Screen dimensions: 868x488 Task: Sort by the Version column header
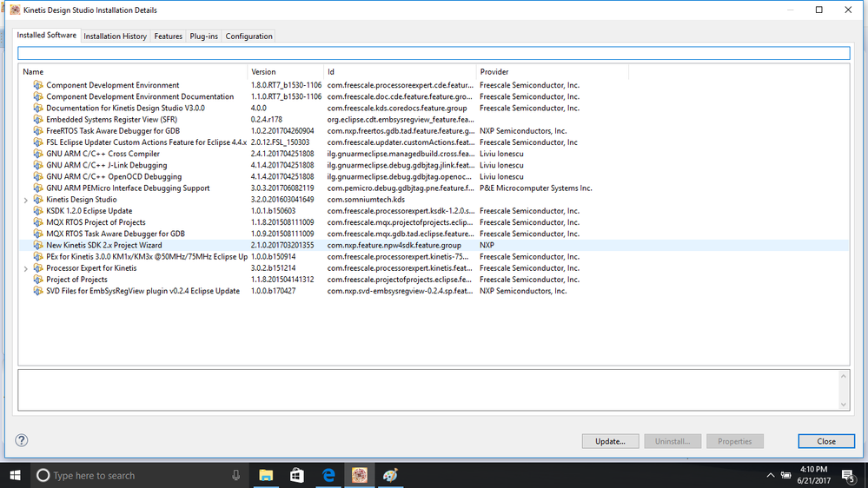pyautogui.click(x=286, y=72)
